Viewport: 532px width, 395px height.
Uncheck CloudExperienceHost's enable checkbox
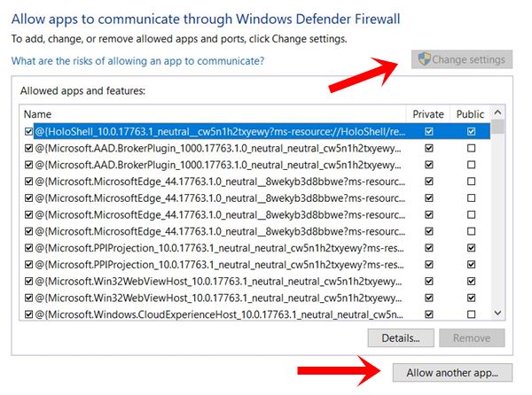(29, 314)
